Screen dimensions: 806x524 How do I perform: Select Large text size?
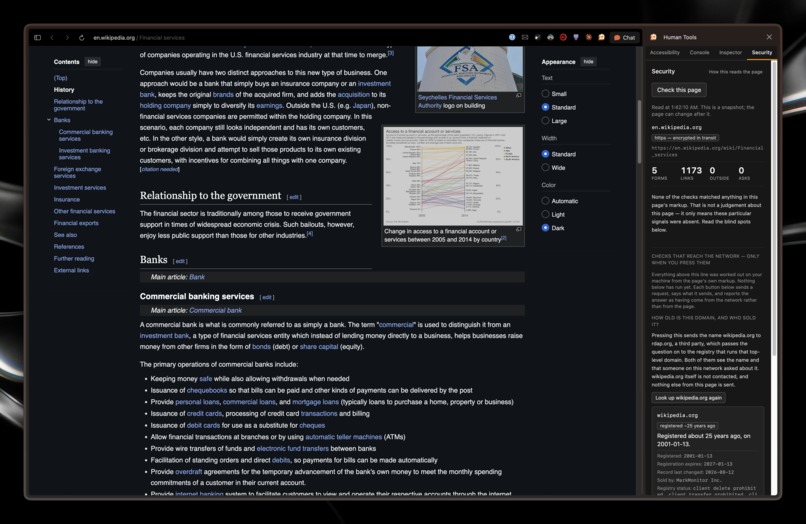click(x=545, y=120)
